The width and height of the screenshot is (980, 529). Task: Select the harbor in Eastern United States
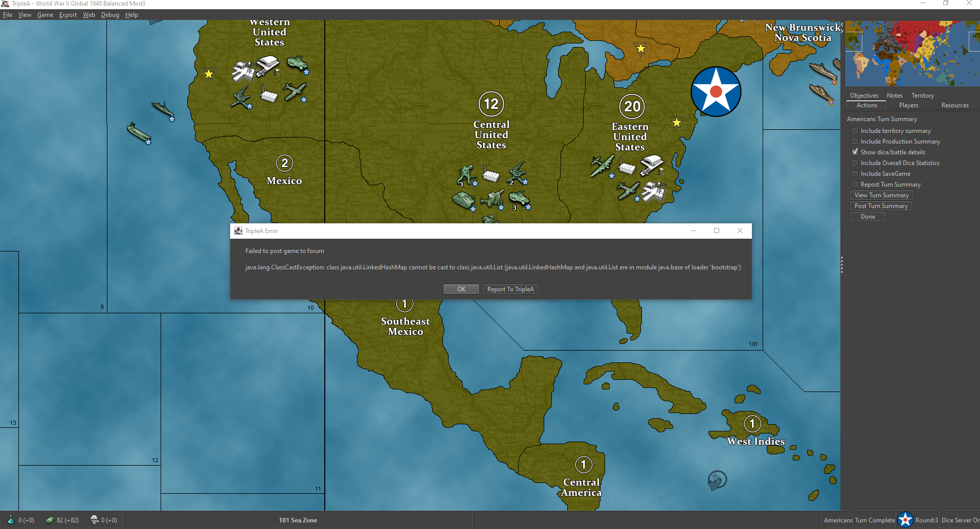pyautogui.click(x=654, y=192)
